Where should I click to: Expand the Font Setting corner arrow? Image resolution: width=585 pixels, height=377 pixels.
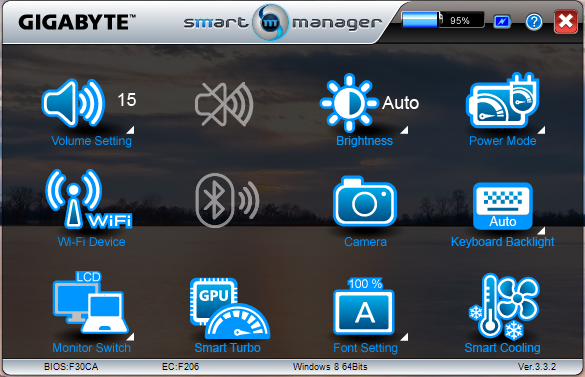click(404, 337)
